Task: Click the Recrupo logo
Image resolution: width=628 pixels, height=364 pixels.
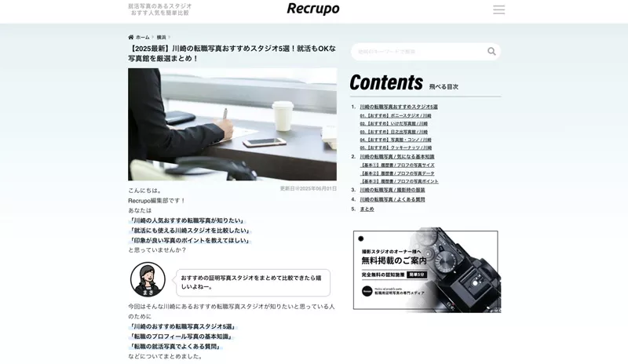Action: click(x=313, y=9)
